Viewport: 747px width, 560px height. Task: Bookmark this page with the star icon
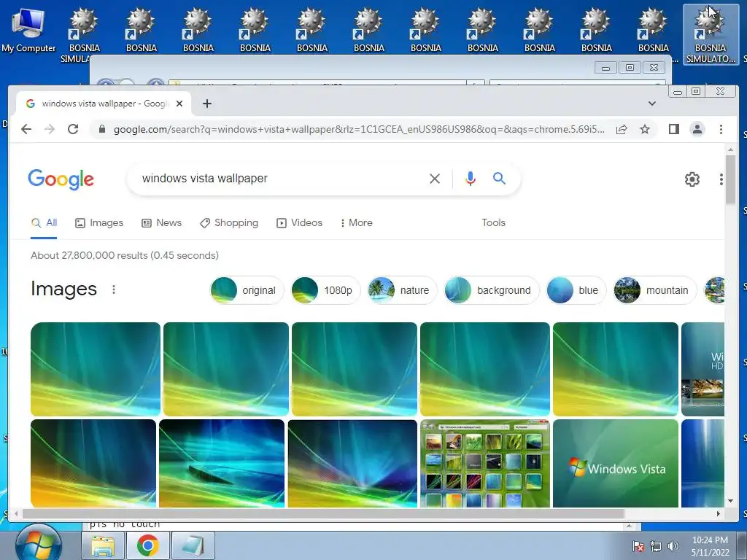point(645,129)
